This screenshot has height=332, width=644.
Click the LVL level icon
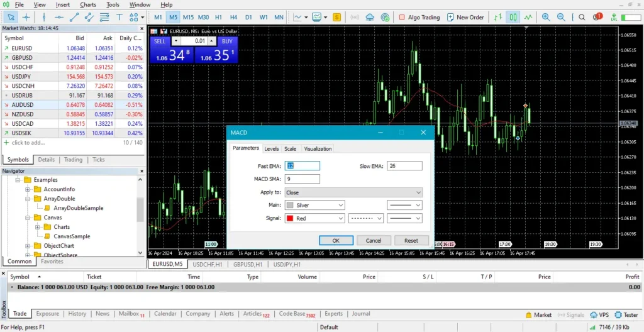(x=614, y=17)
